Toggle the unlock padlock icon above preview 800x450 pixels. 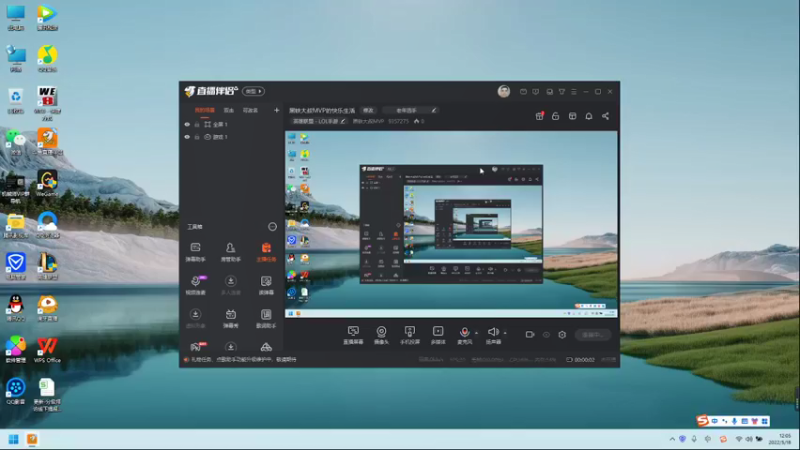tap(556, 116)
